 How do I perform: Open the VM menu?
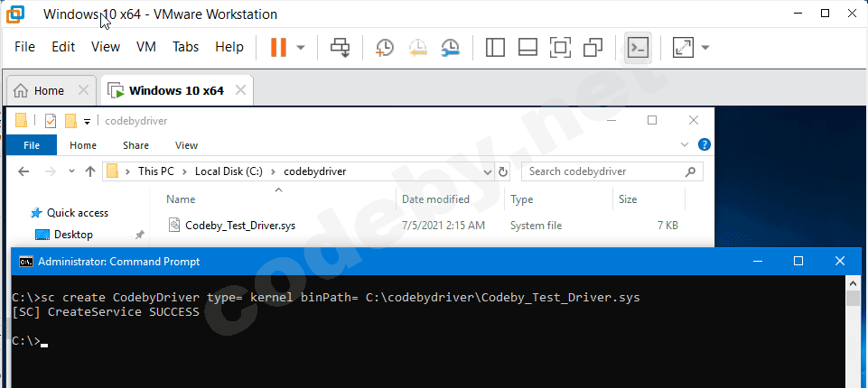[x=146, y=47]
